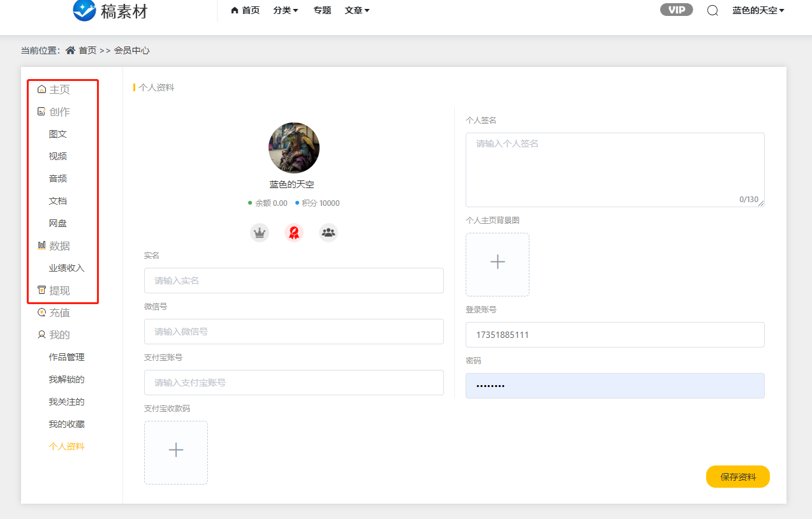Image resolution: width=812 pixels, height=519 pixels.
Task: Open 充值 in the sidebar
Action: [59, 312]
